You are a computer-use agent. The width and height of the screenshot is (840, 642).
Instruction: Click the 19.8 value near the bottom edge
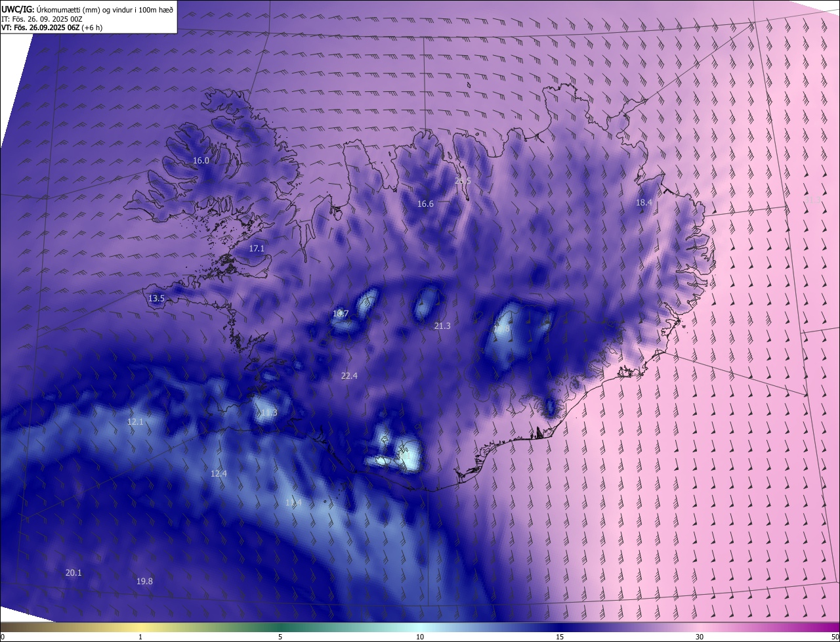(144, 582)
